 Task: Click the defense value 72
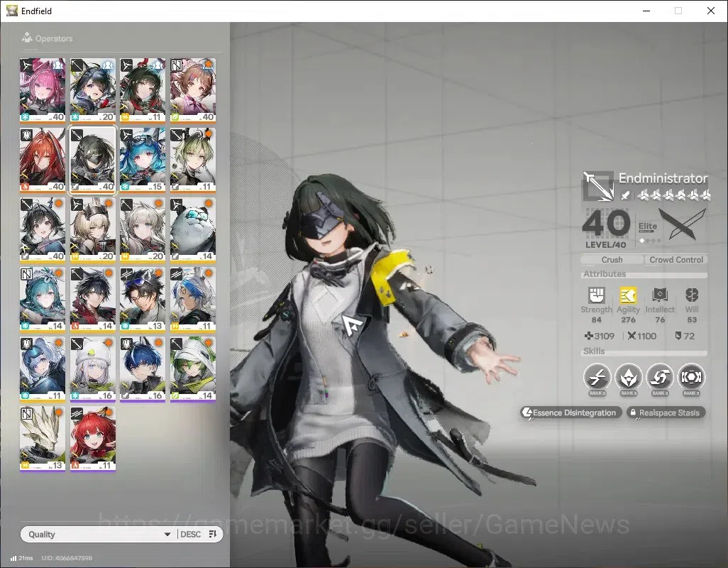tap(685, 336)
